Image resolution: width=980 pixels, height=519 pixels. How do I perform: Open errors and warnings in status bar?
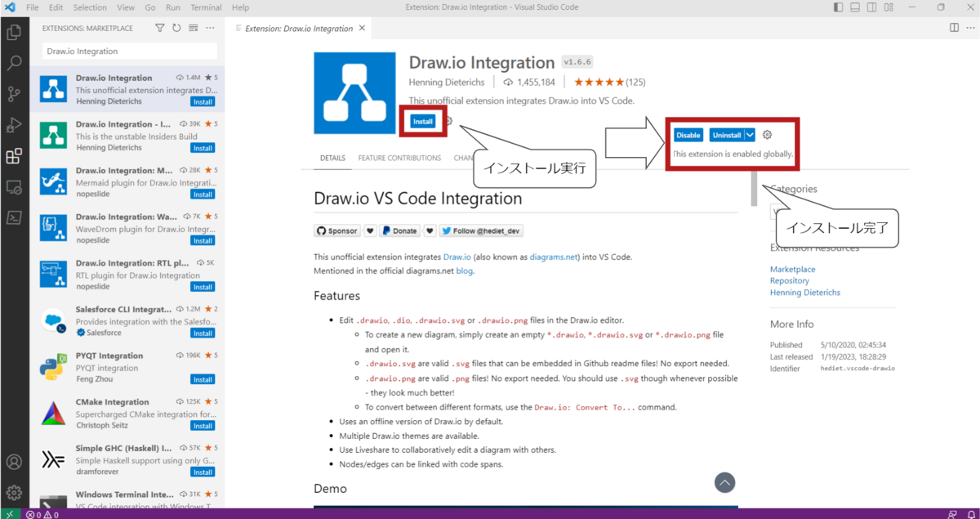42,514
